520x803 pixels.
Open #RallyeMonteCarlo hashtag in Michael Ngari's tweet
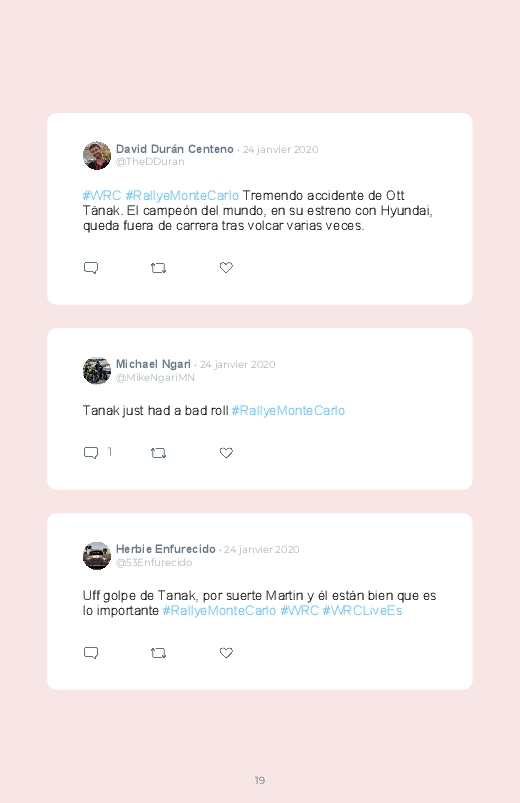pos(288,411)
